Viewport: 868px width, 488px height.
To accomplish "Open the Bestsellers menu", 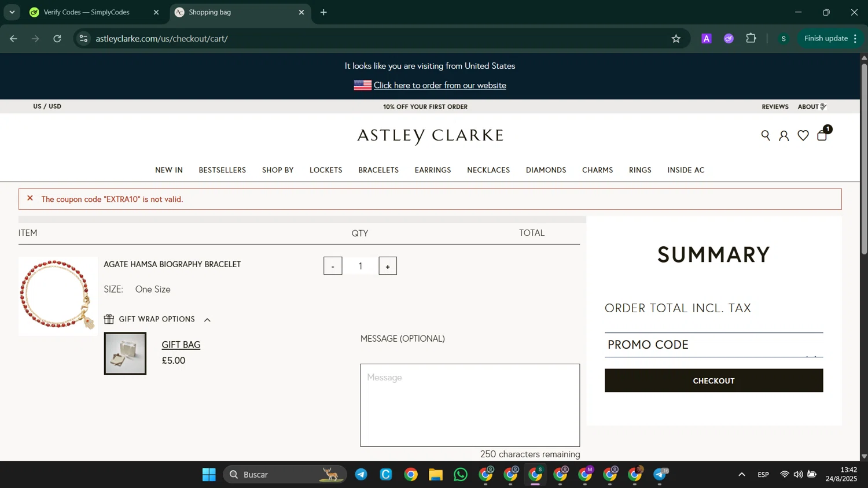I will point(222,170).
